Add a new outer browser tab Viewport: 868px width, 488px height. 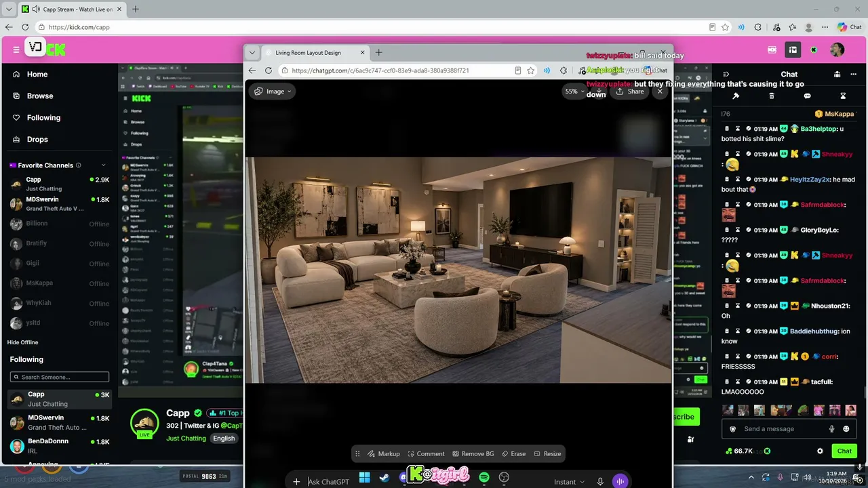tap(135, 9)
